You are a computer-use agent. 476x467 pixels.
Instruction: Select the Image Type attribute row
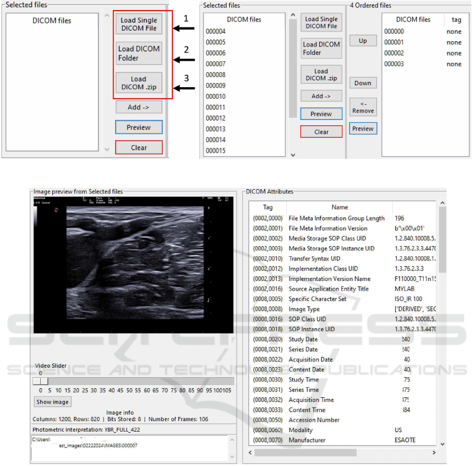342,309
